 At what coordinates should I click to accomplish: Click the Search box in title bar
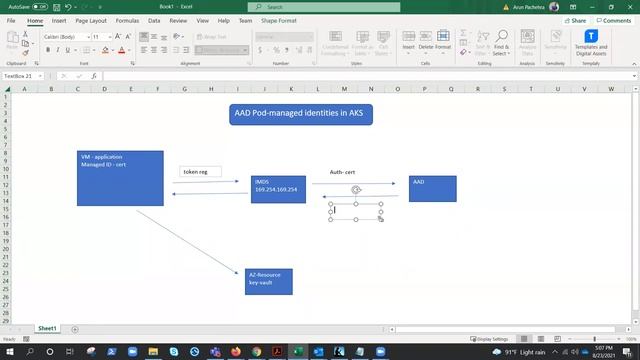tap(324, 7)
